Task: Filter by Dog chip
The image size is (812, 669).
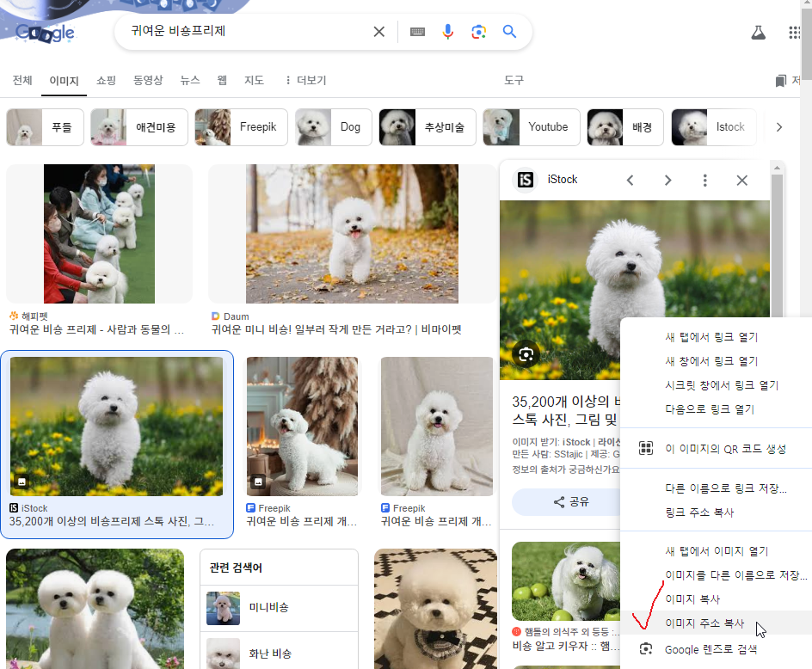Action: [x=334, y=127]
